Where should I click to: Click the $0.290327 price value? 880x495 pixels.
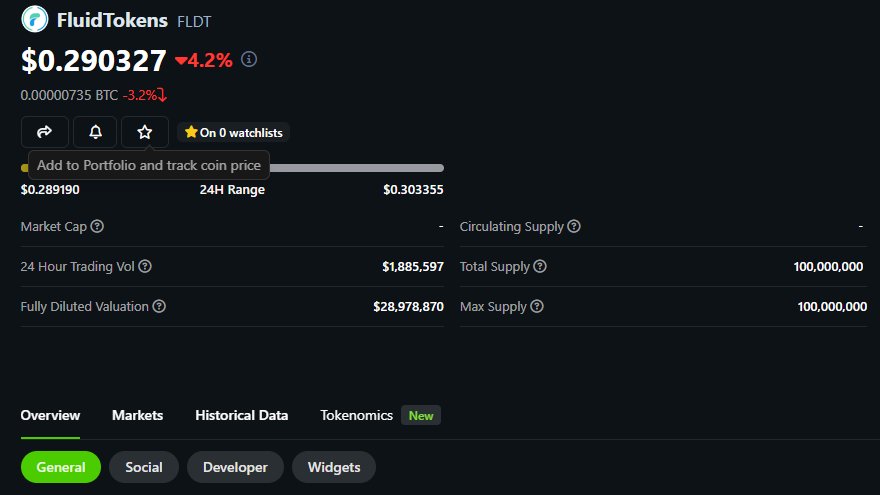(94, 60)
